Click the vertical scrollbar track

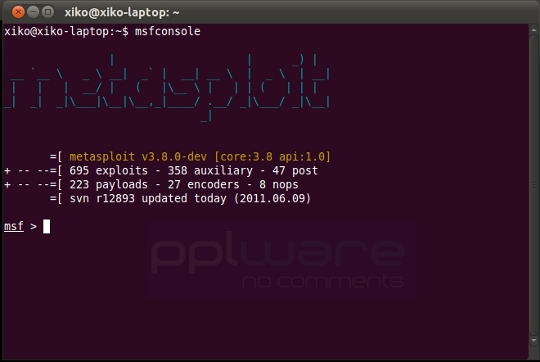[534, 185]
